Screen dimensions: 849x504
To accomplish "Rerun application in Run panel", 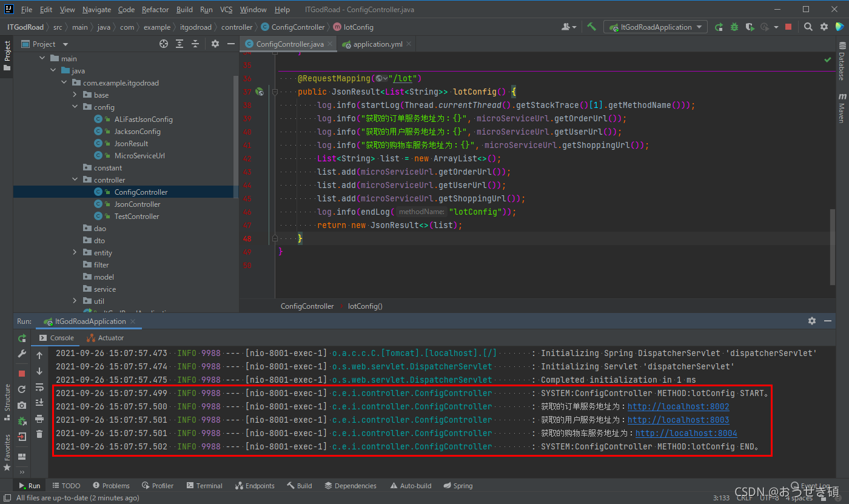I will point(22,338).
